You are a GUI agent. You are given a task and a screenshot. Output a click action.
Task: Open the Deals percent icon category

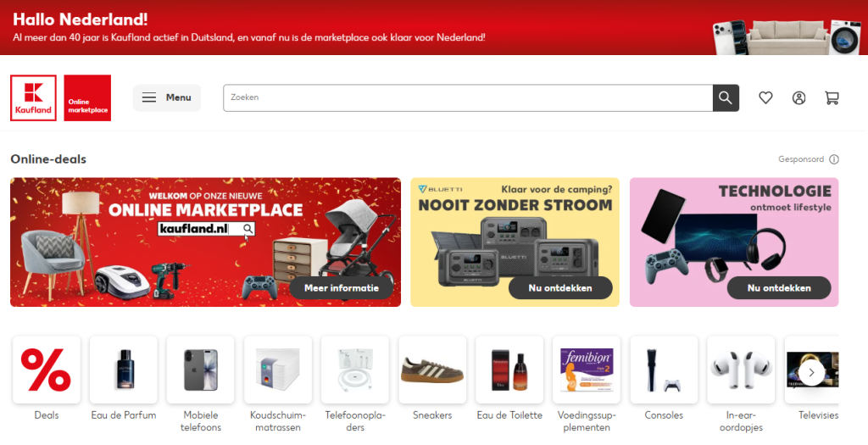click(x=47, y=370)
